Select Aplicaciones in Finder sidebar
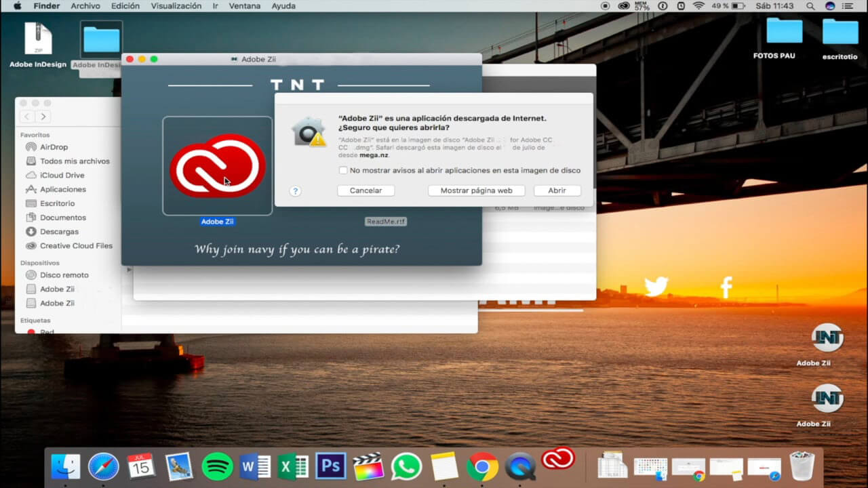 click(x=62, y=189)
